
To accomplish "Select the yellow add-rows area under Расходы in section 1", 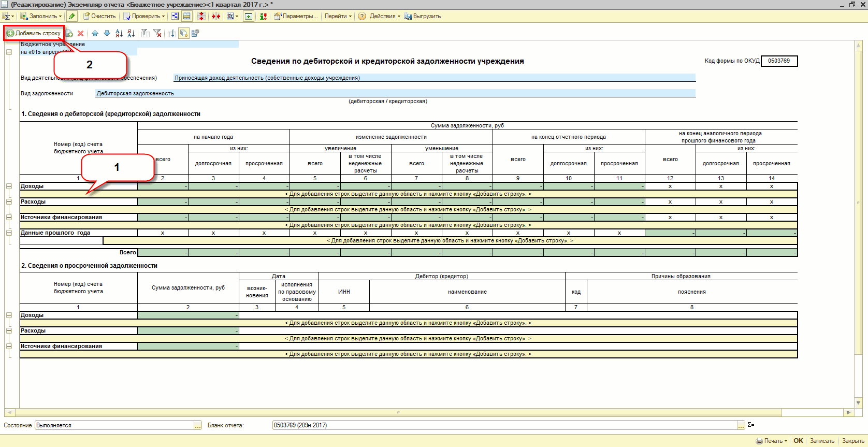I will (x=408, y=210).
